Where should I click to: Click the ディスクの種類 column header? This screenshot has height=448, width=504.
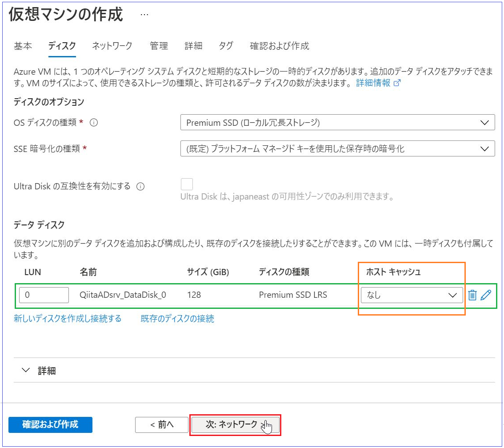click(x=284, y=272)
